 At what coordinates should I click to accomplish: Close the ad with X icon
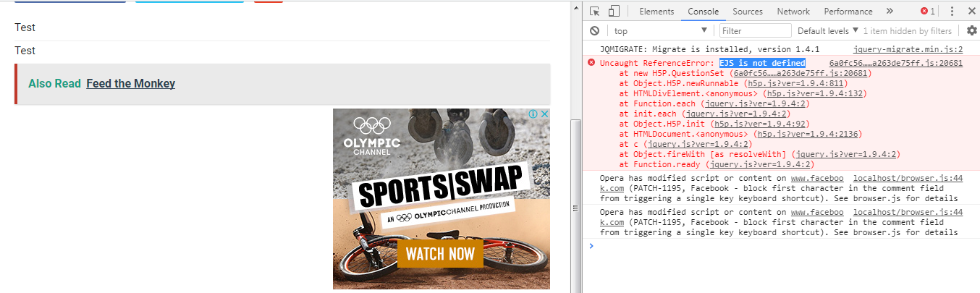click(x=545, y=114)
